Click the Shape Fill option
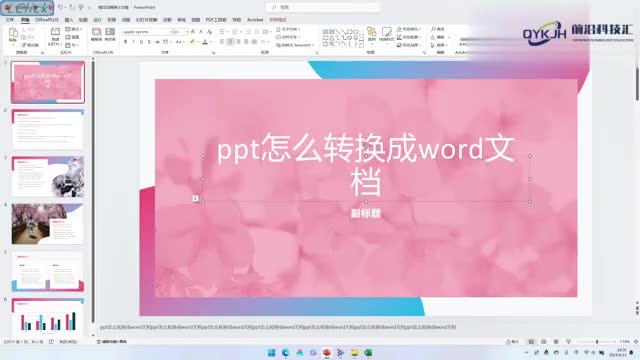Screen dimensions: 640x360 coord(409,29)
